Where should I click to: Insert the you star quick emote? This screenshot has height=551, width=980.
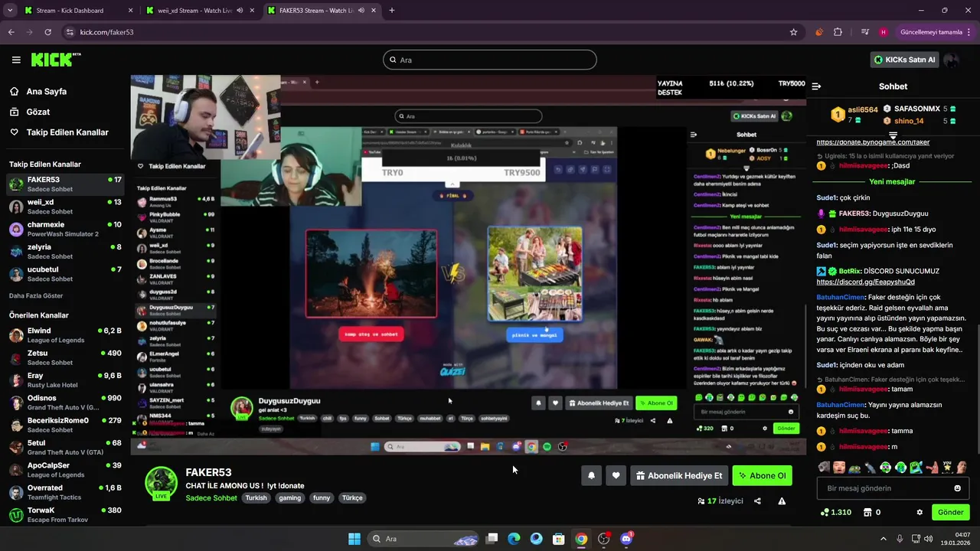tap(947, 467)
